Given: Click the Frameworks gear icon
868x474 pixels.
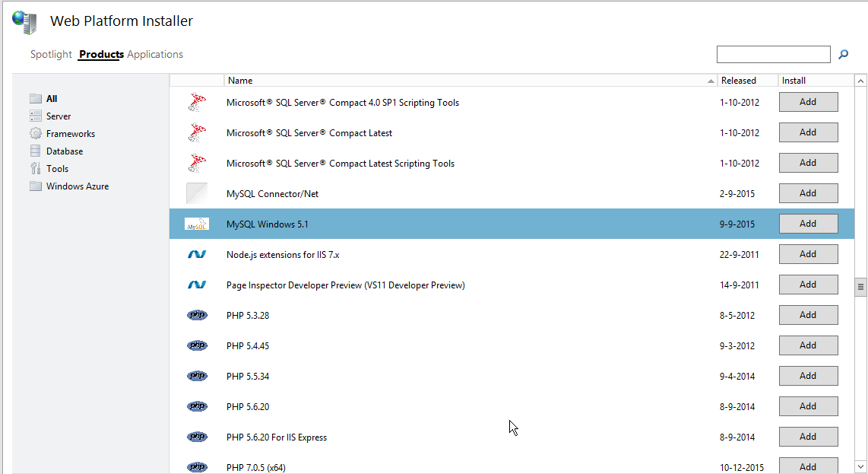Looking at the screenshot, I should point(36,134).
